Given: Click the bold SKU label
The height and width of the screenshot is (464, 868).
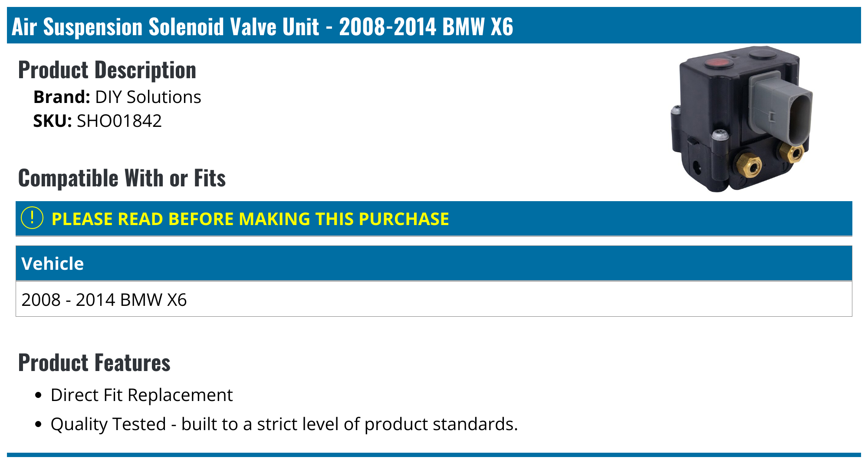Looking at the screenshot, I should click(52, 121).
